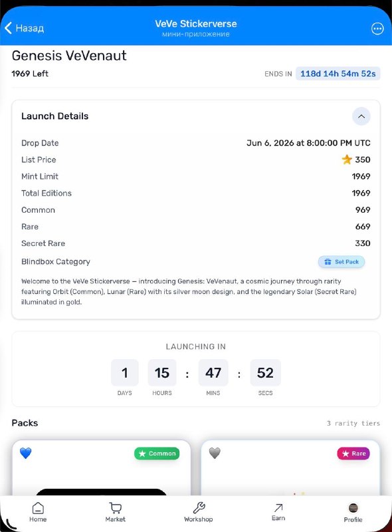Screen dimensions: 392x532
Task: Toggle the gray heart favorite on Rare pack
Action: (x=215, y=453)
